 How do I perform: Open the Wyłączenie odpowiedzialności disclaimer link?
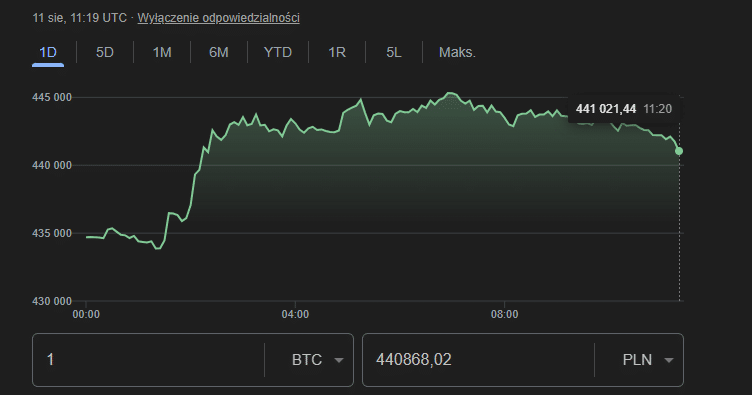(x=219, y=18)
